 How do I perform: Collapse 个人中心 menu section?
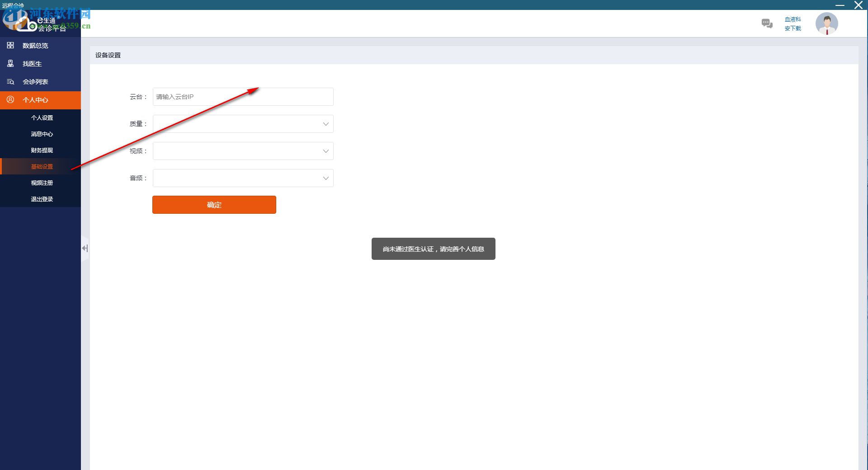click(x=40, y=100)
